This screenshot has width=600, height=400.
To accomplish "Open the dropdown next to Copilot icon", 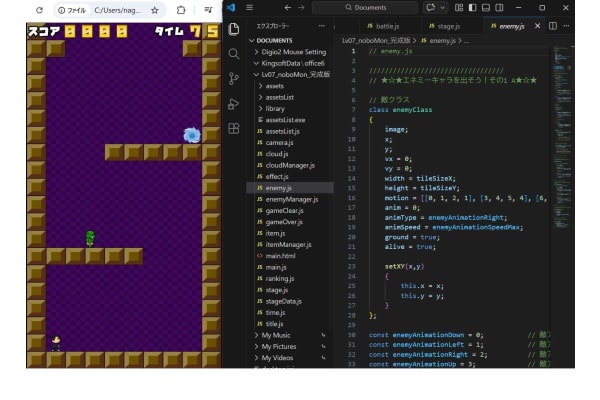I will pyautogui.click(x=442, y=7).
